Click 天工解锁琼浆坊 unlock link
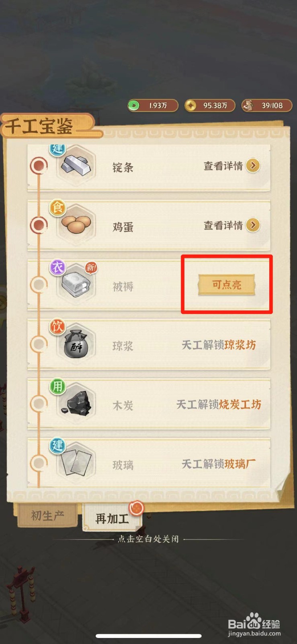The image size is (297, 644). coord(219,345)
